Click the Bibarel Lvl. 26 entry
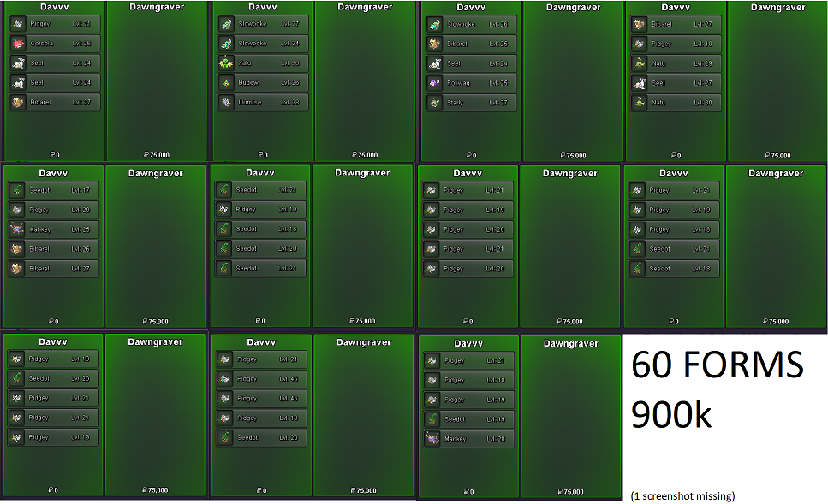 pos(51,249)
